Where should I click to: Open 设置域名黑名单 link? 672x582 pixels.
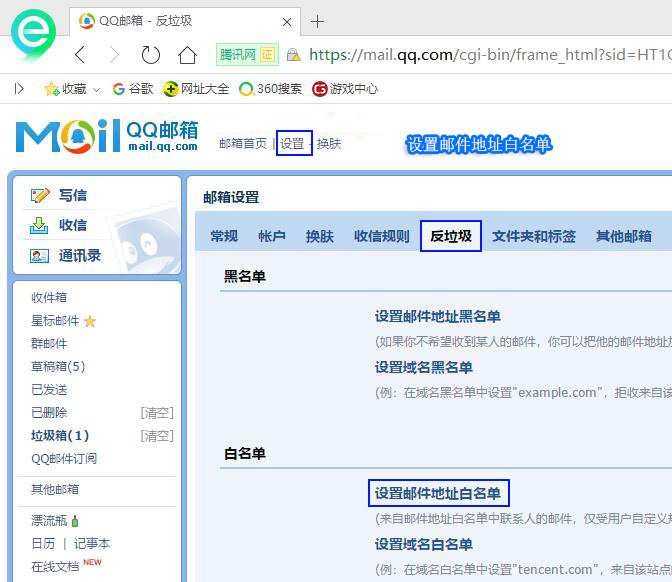pyautogui.click(x=423, y=367)
